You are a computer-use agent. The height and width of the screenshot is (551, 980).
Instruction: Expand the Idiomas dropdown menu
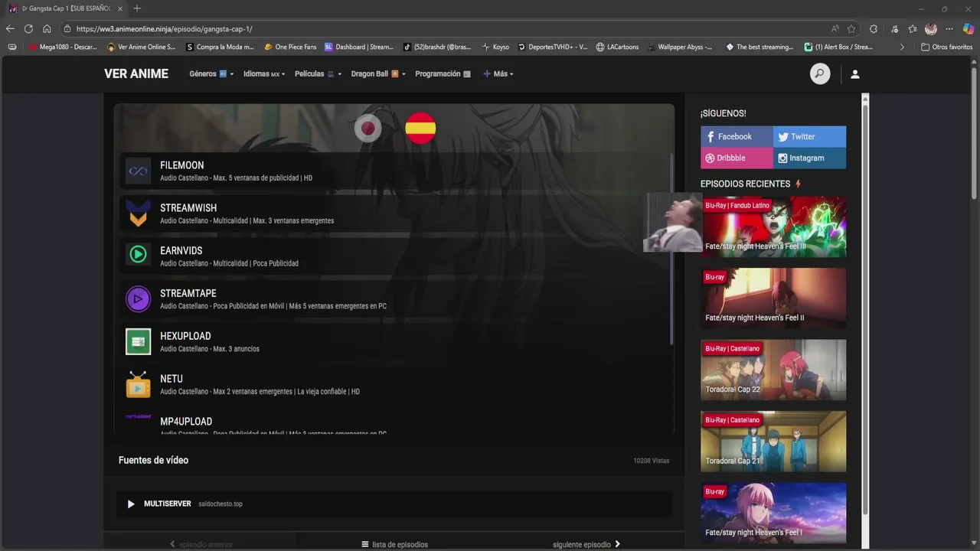264,74
